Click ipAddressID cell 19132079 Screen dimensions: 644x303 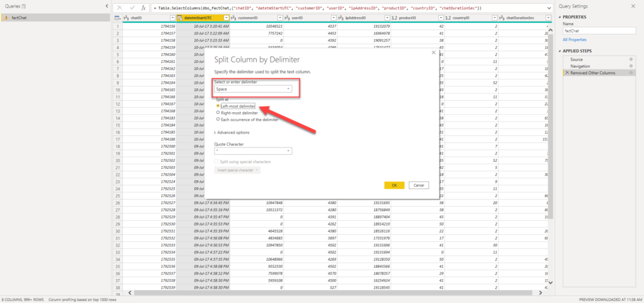click(x=364, y=26)
